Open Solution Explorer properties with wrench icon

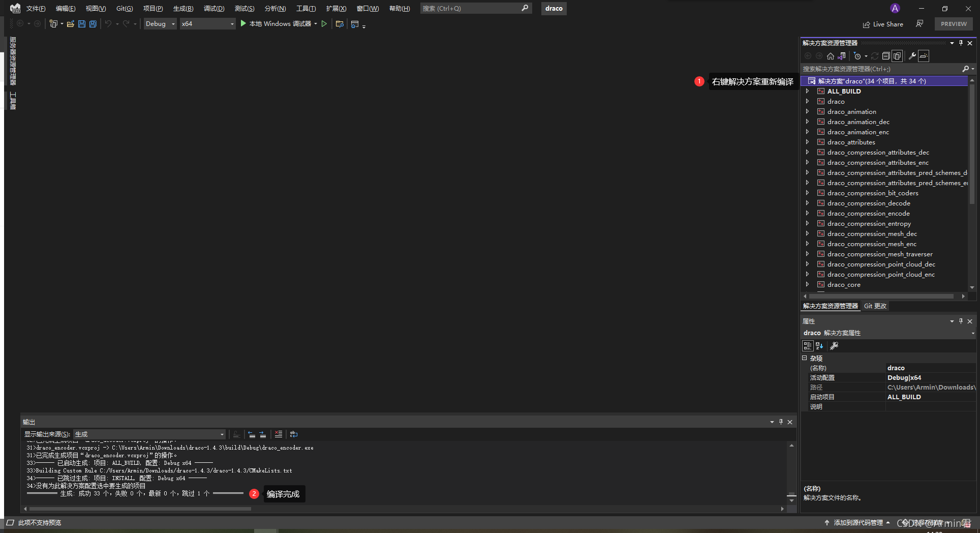coord(913,56)
